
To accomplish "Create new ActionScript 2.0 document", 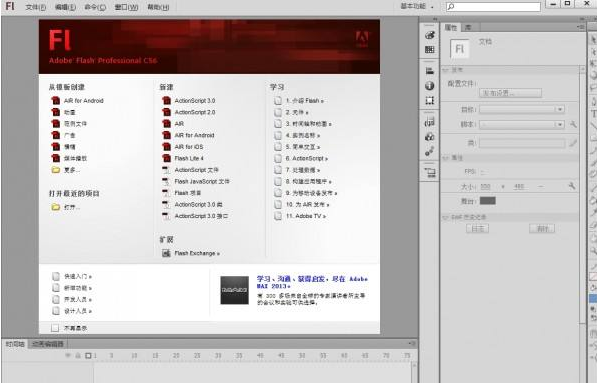I will click(x=188, y=112).
